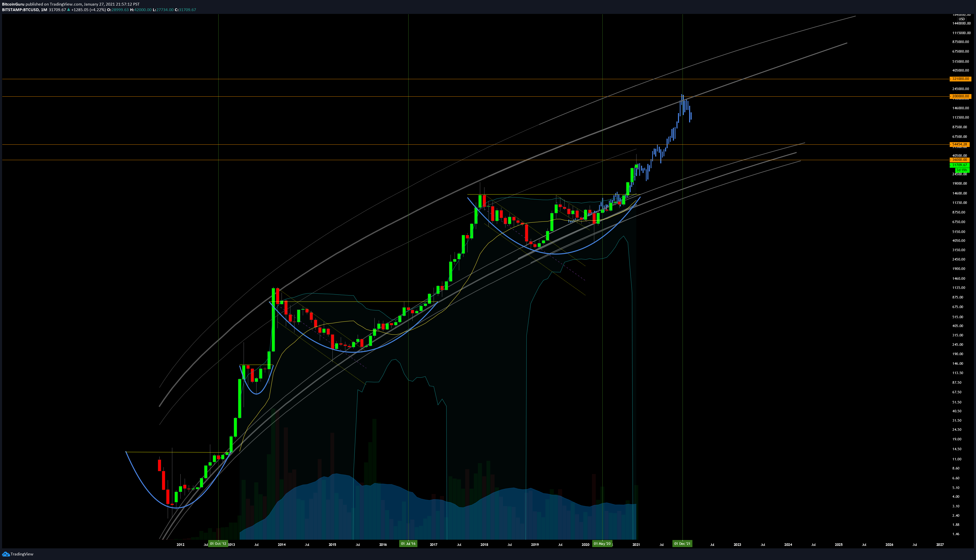Click the 2012 year label on time axis

click(x=180, y=545)
